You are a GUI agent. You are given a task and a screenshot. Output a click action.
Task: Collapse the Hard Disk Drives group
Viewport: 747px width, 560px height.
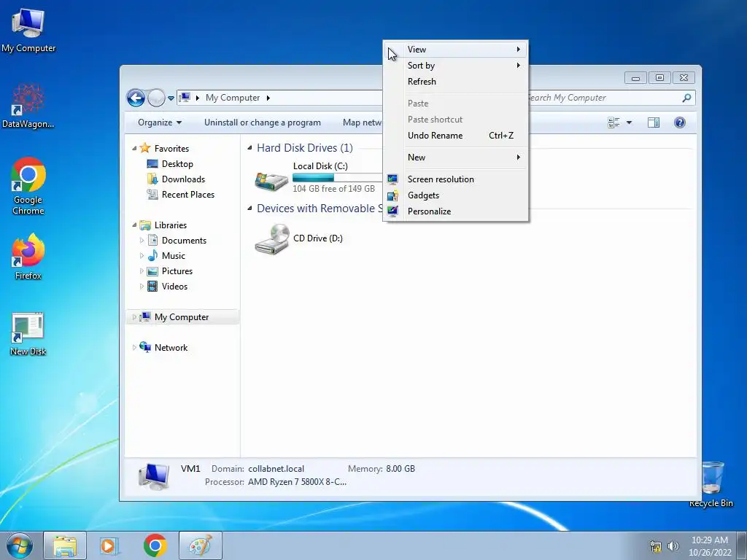point(249,148)
